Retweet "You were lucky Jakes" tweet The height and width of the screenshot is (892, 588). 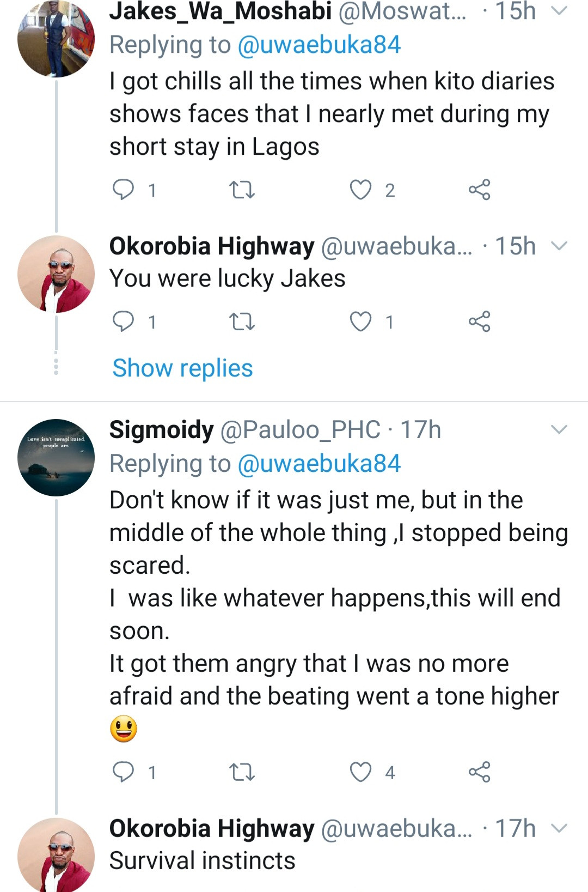pyautogui.click(x=242, y=321)
